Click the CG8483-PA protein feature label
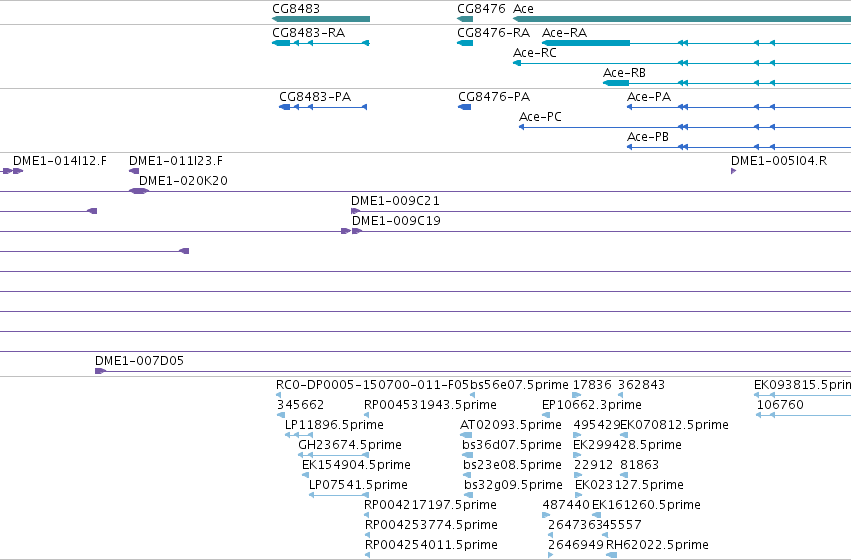851x560 pixels. (315, 97)
